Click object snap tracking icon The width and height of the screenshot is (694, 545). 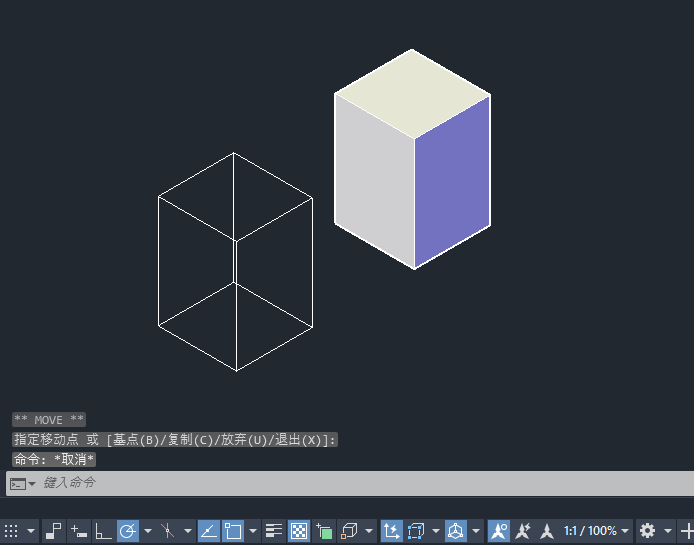click(209, 531)
